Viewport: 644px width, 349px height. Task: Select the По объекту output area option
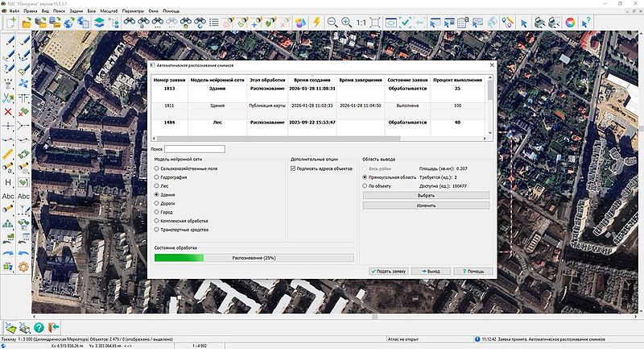[x=365, y=185]
